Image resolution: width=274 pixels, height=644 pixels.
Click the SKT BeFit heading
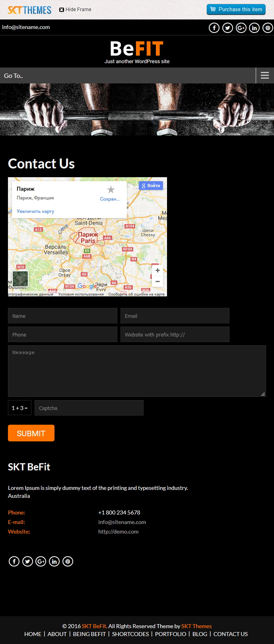pyautogui.click(x=29, y=467)
